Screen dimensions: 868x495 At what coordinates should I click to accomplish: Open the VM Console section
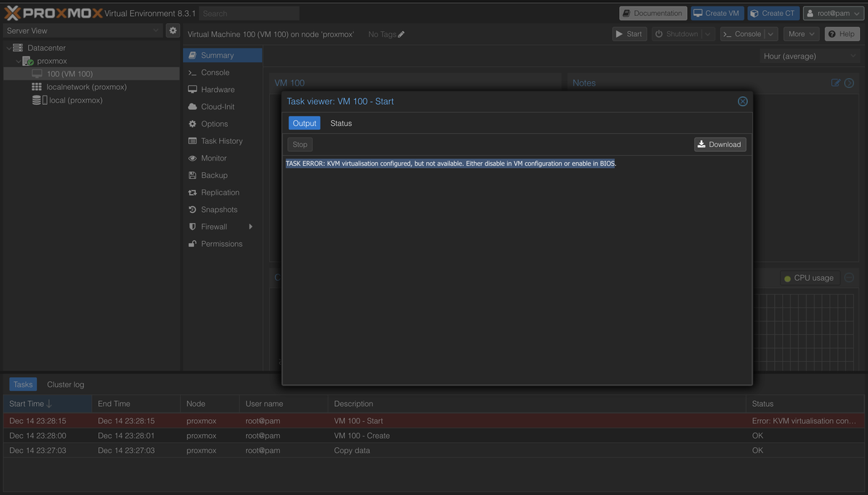[x=223, y=72]
